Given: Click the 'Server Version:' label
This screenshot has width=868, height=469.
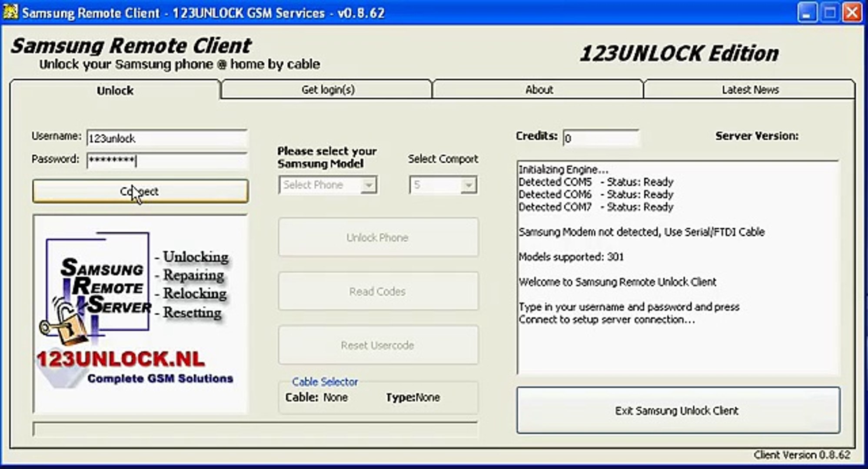Looking at the screenshot, I should tap(757, 136).
